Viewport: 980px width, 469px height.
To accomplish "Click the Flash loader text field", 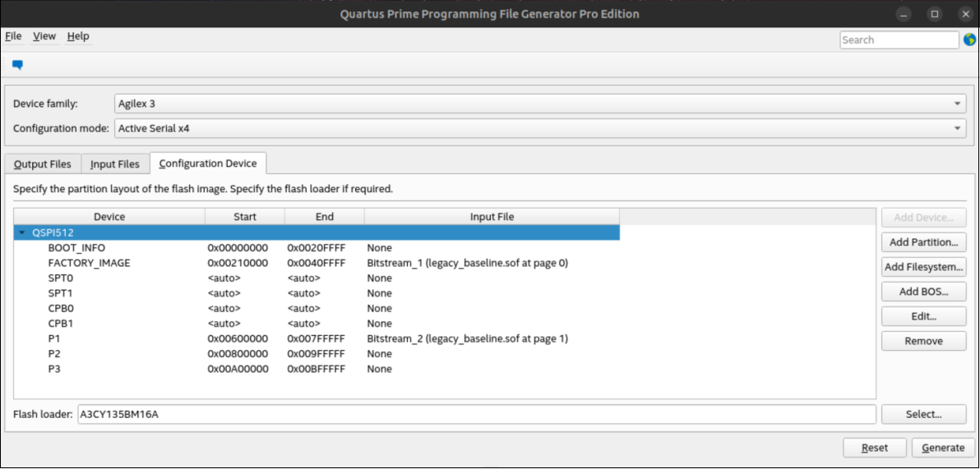I will 475,415.
